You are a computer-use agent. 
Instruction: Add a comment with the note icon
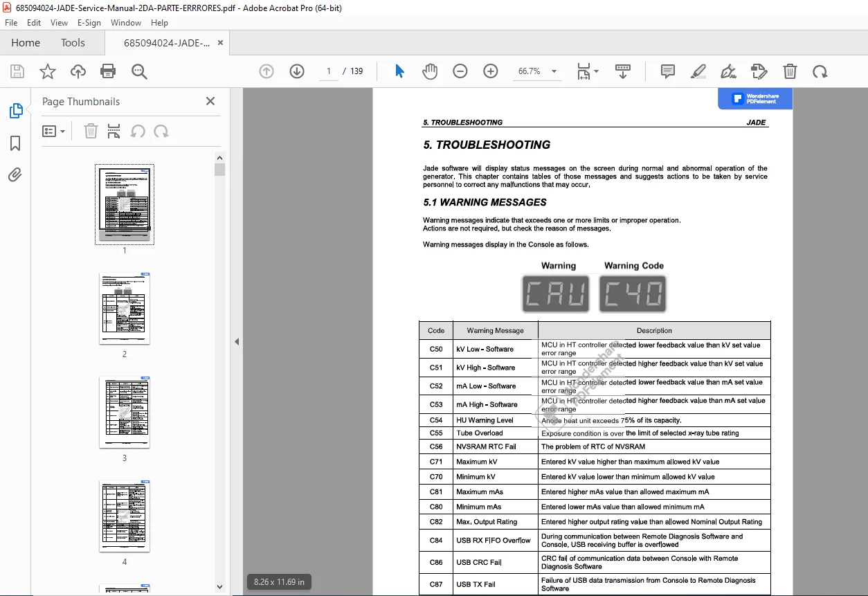668,71
